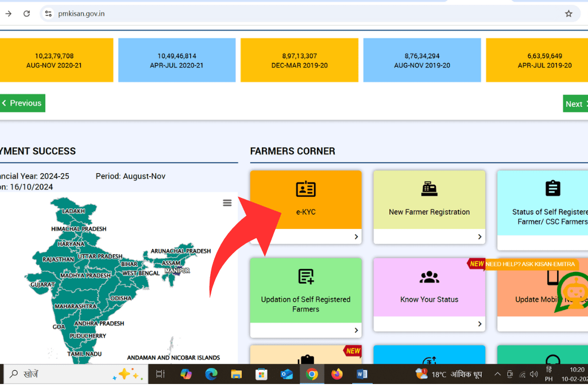Screen dimensions: 588x392
Task: Show hidden system tray icons
Action: tap(497, 374)
